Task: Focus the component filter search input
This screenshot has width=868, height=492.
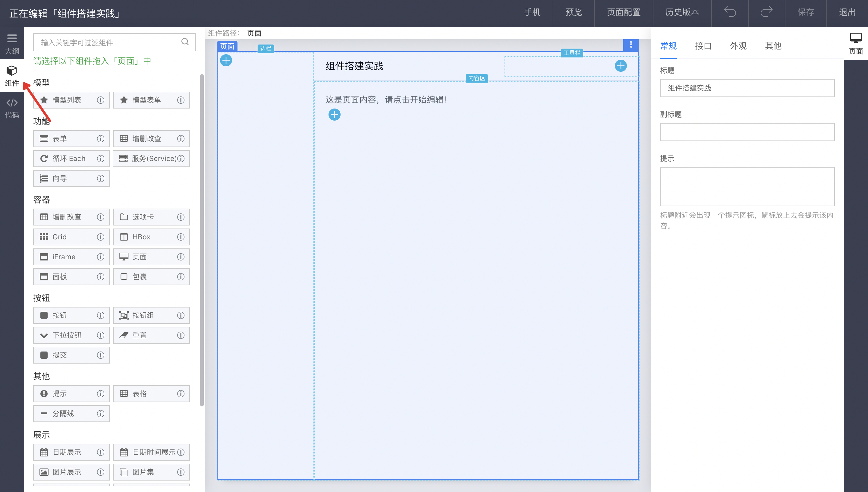Action: 114,42
